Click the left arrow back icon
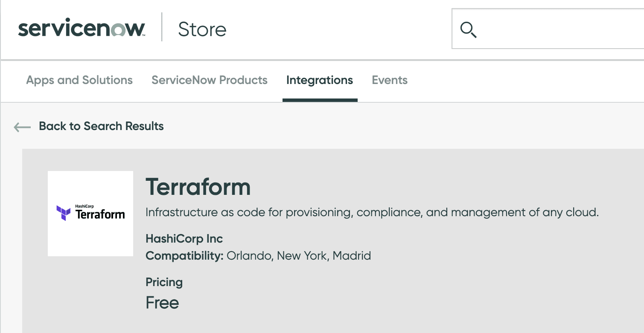The height and width of the screenshot is (333, 644). [x=22, y=127]
